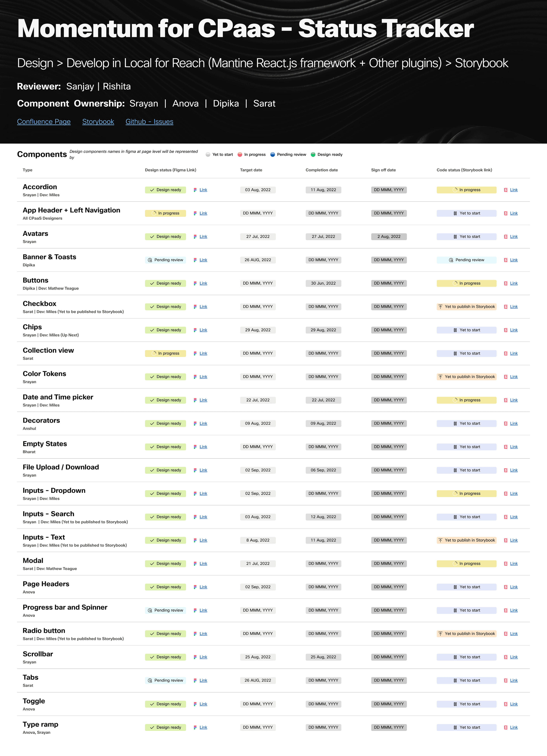
Task: Click the Pending review design badge in the Tabs row
Action: click(x=165, y=680)
